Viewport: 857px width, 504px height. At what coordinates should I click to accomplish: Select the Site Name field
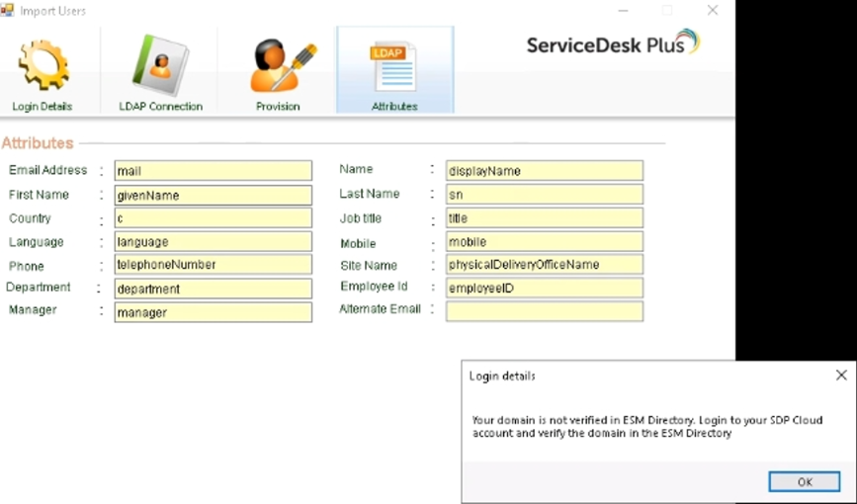(545, 265)
